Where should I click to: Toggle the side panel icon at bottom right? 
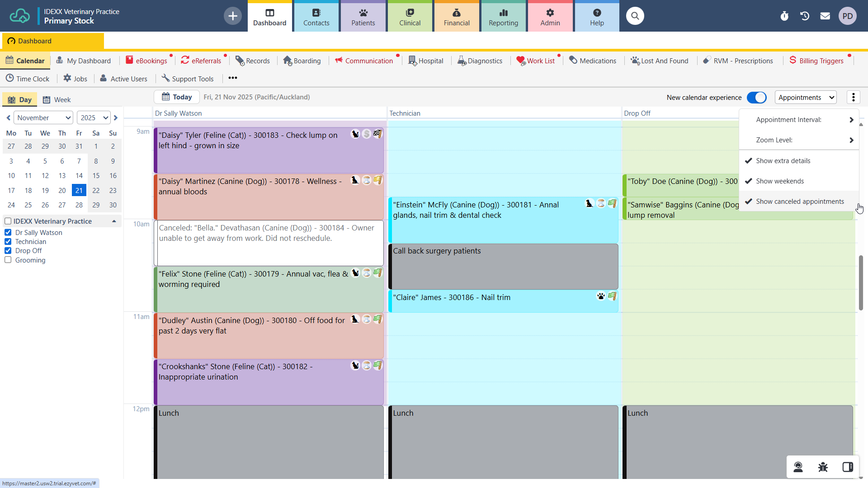tap(848, 467)
